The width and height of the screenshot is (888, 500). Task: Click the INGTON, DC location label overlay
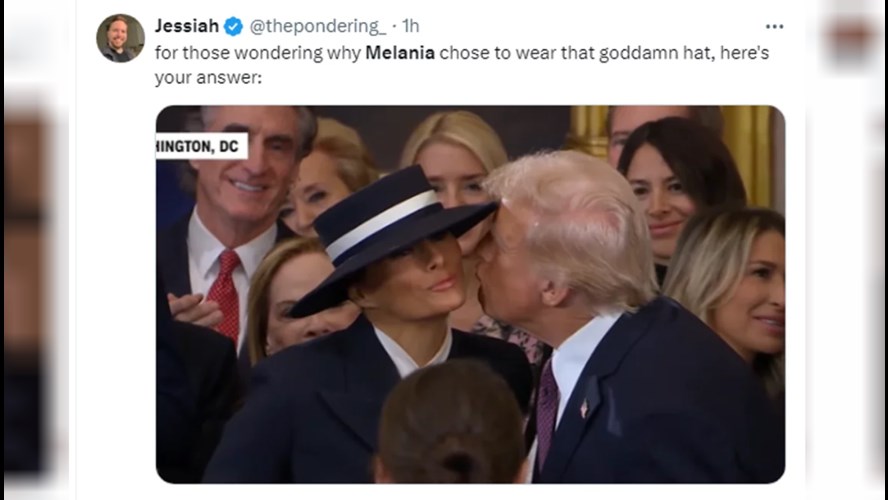coord(202,147)
